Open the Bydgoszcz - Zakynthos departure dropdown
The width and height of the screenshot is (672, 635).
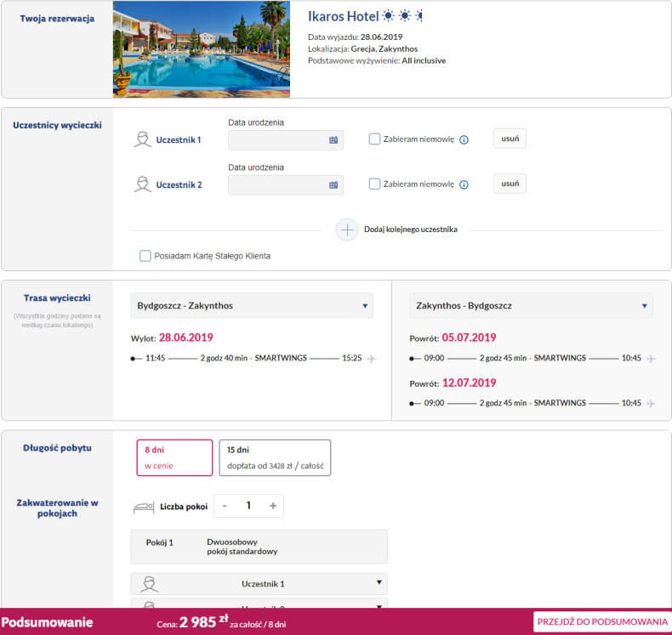(252, 305)
